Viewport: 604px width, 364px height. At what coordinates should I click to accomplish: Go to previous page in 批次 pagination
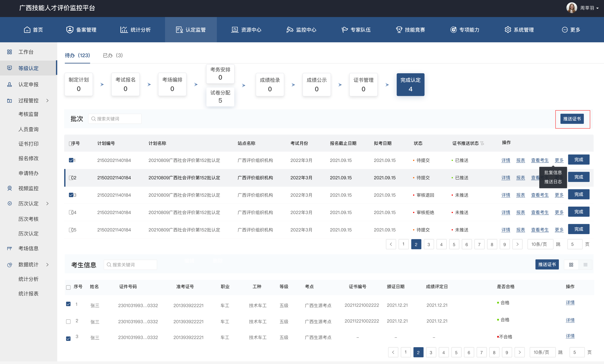(x=391, y=244)
